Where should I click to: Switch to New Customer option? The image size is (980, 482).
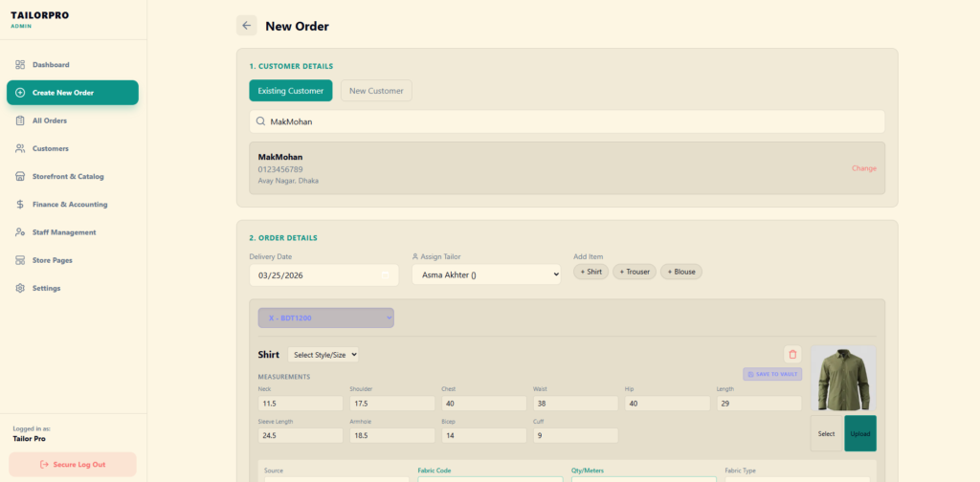(x=376, y=91)
